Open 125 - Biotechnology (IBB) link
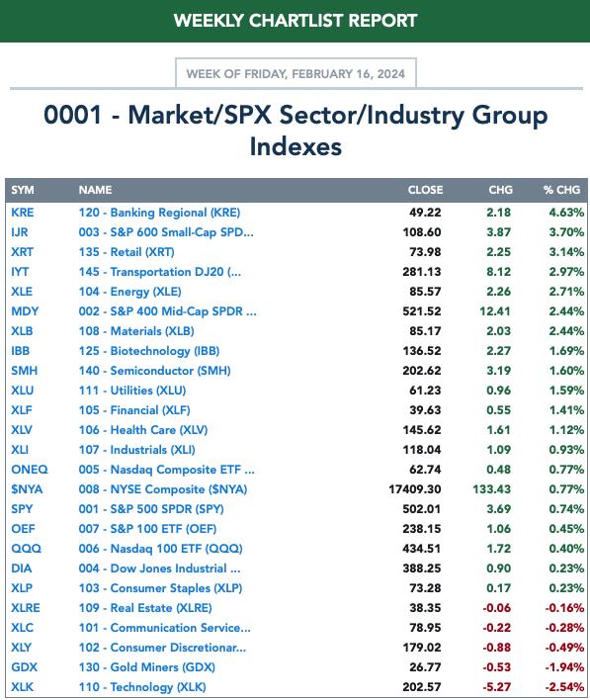 [x=149, y=351]
